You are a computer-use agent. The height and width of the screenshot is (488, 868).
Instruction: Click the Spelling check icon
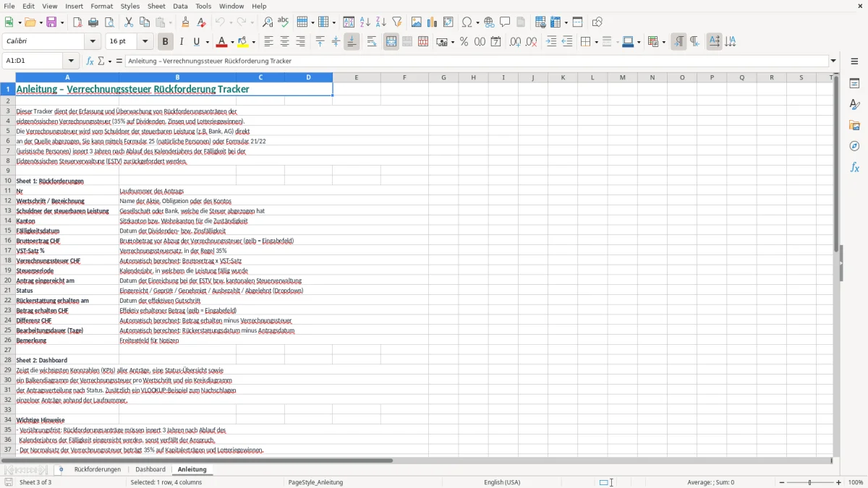click(284, 22)
